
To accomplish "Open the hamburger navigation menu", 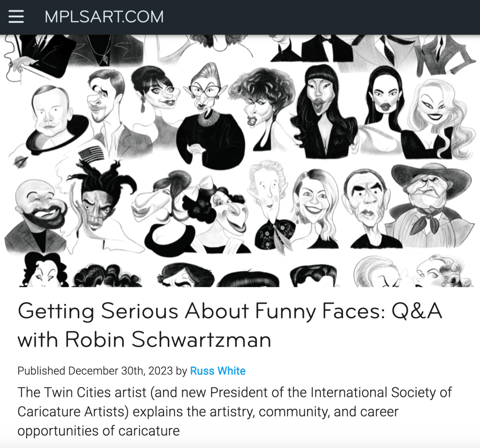I will point(16,17).
